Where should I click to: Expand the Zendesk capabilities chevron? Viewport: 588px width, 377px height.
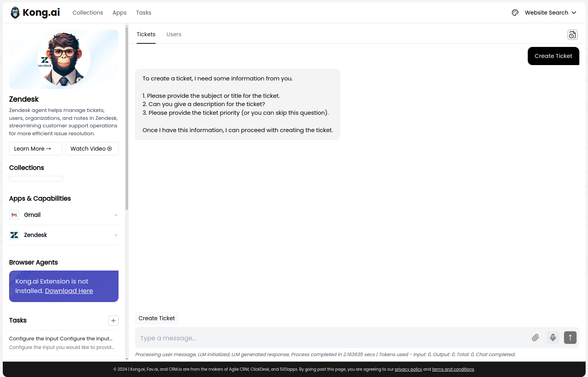pyautogui.click(x=116, y=235)
